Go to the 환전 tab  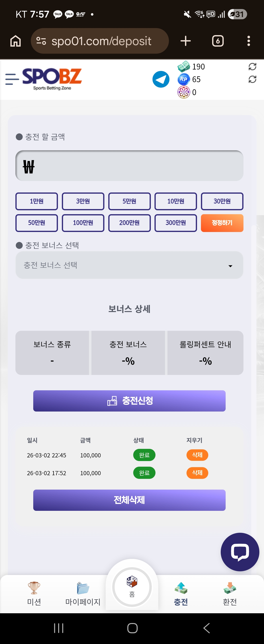230,593
